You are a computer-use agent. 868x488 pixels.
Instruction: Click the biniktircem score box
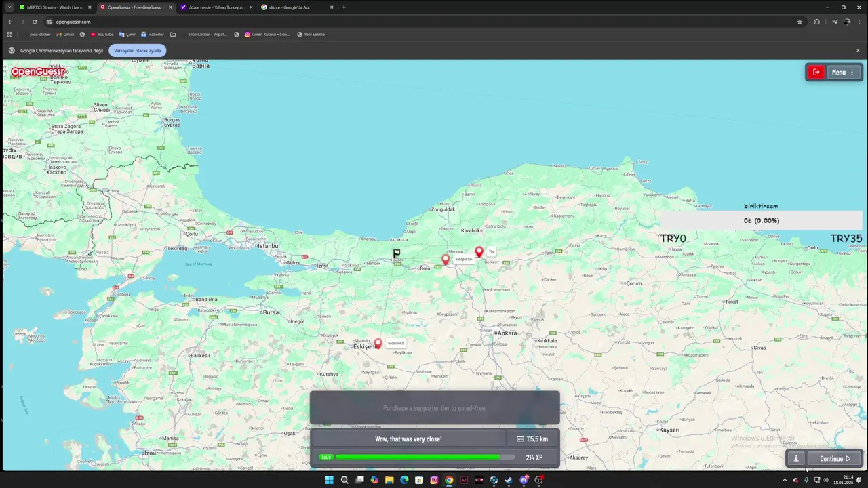761,220
